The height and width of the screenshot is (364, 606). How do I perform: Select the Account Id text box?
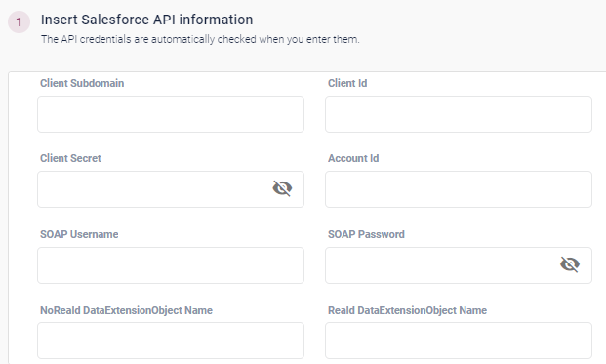459,189
